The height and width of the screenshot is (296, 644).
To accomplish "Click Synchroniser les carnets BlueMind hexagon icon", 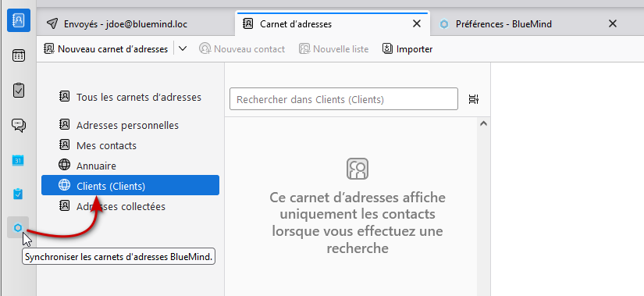I will [18, 227].
